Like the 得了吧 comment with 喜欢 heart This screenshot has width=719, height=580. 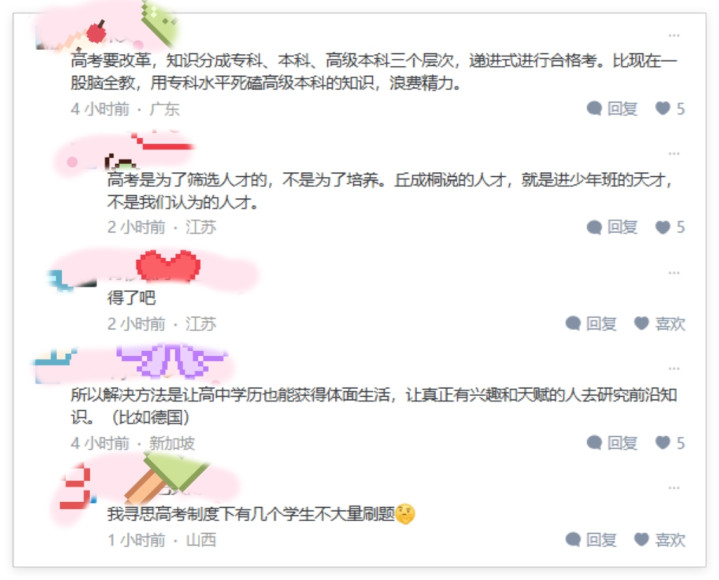pyautogui.click(x=660, y=324)
